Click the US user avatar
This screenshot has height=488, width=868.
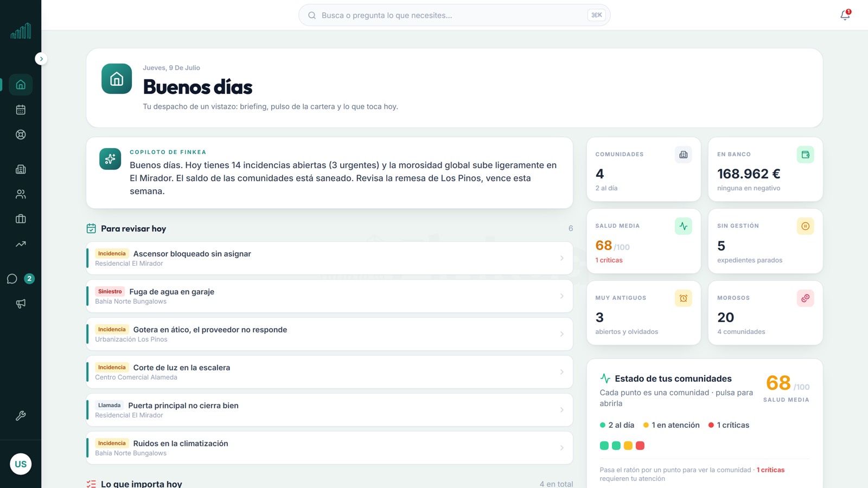[x=21, y=464]
